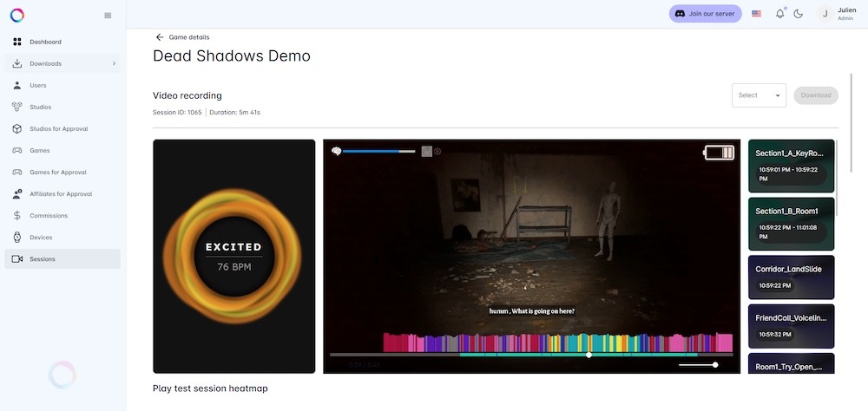Click the Commissions dollar icon
868x411 pixels.
(17, 216)
